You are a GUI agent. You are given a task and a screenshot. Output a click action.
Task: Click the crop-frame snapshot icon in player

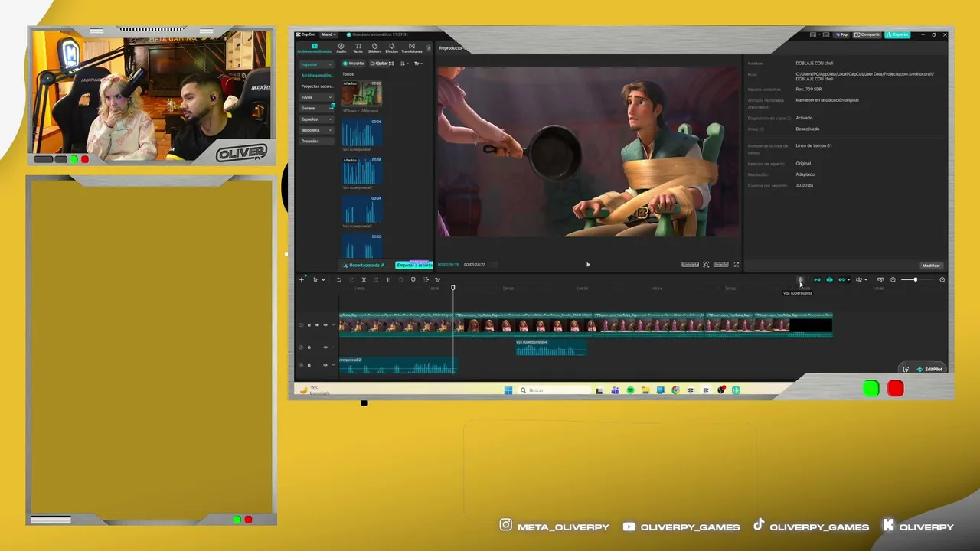point(706,265)
